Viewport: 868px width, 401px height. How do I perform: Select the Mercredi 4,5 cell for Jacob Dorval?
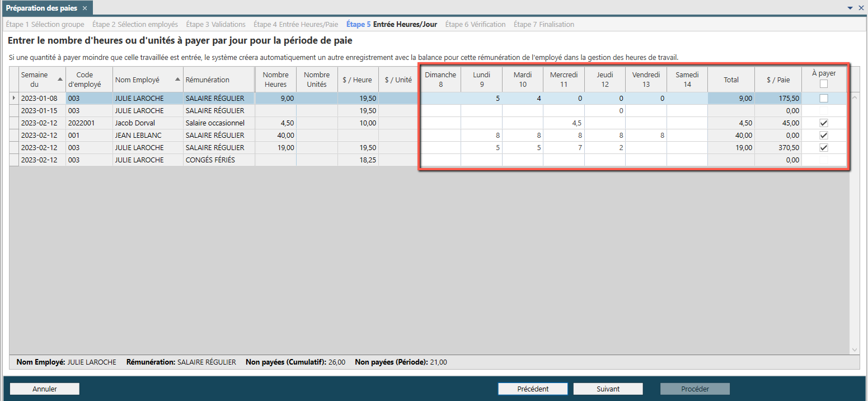(564, 123)
